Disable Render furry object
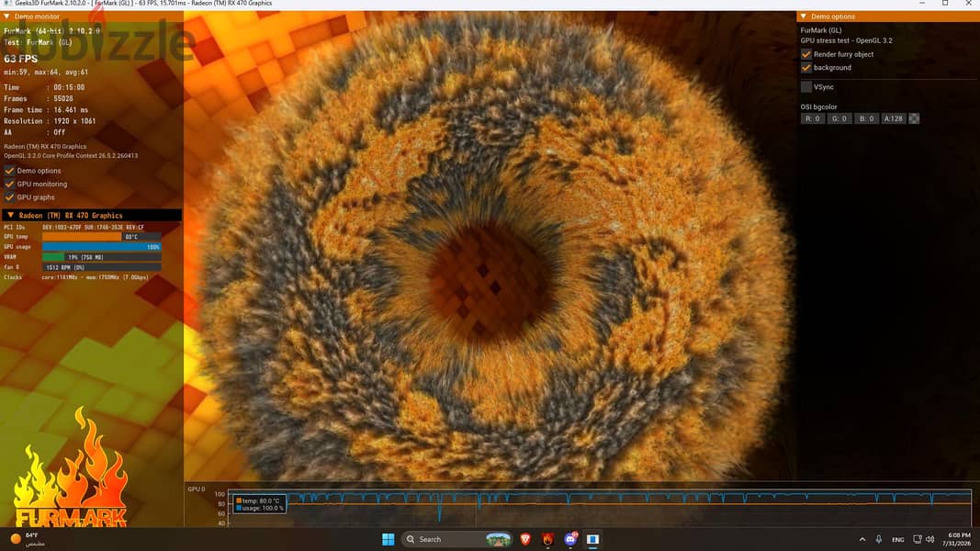Screen dimensions: 980x551 click(x=806, y=54)
